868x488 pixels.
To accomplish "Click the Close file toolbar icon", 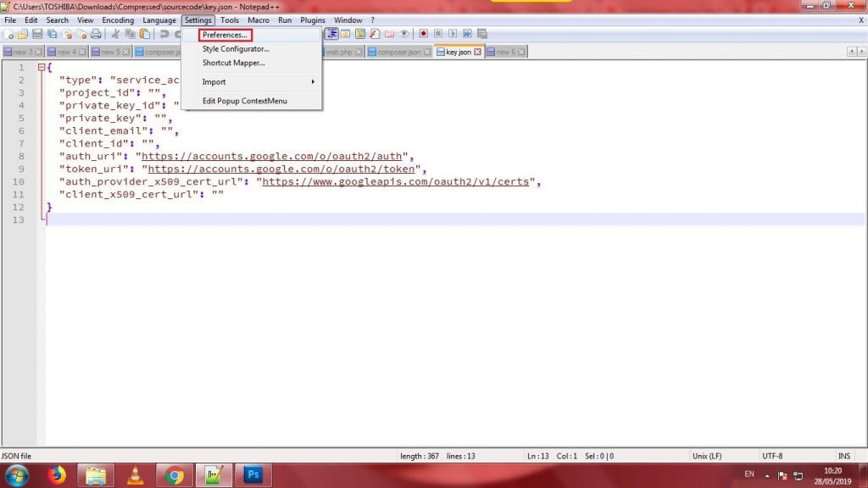I will click(x=67, y=34).
